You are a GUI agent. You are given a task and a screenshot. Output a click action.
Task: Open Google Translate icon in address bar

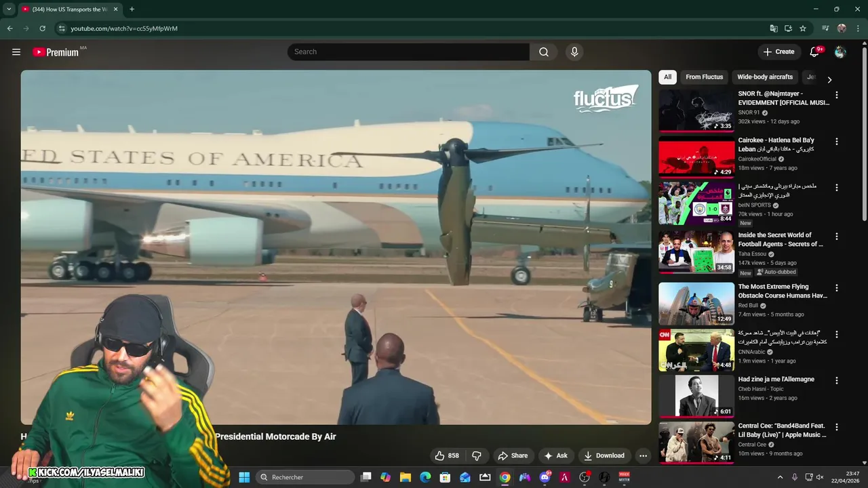pos(774,28)
